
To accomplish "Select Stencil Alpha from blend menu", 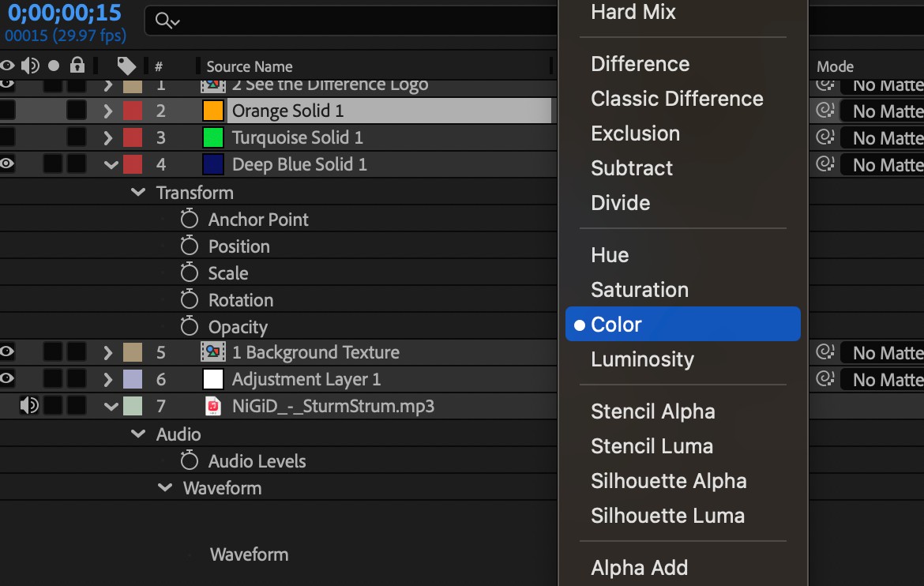I will click(652, 411).
